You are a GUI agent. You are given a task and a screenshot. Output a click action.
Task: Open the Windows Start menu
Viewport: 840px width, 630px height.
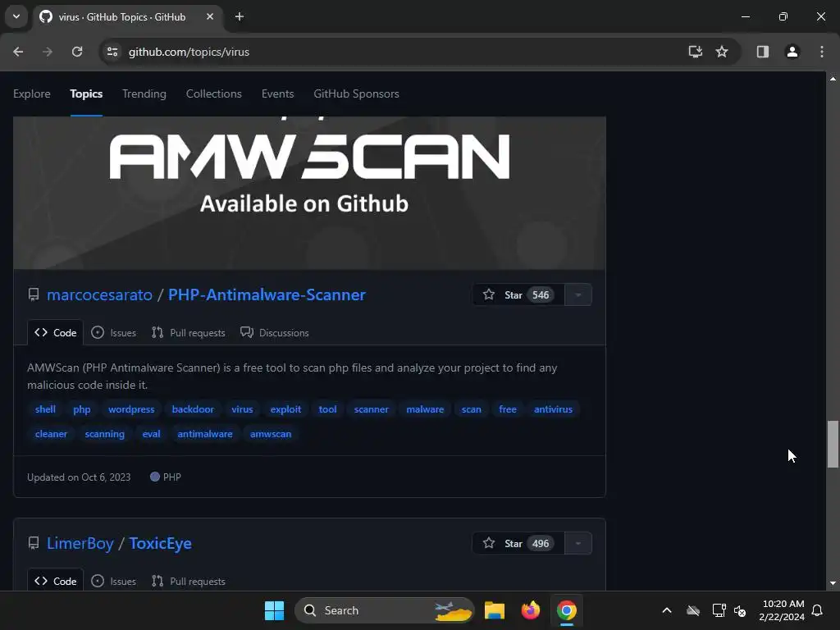[274, 610]
